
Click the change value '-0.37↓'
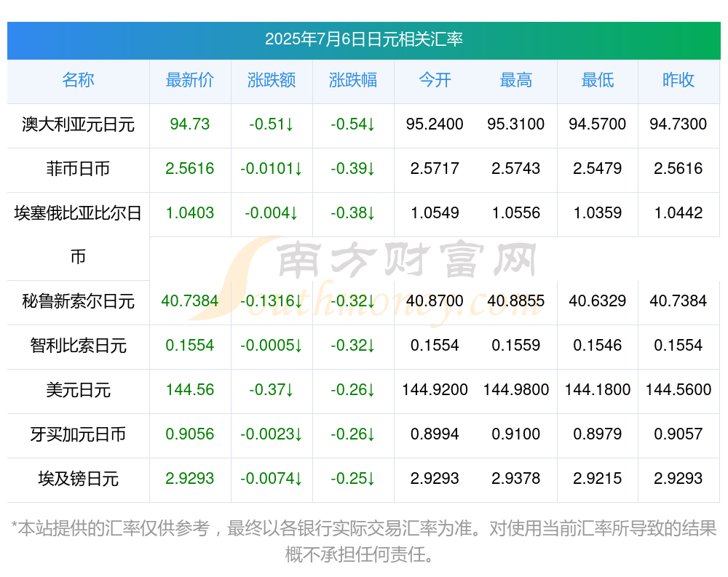272,389
